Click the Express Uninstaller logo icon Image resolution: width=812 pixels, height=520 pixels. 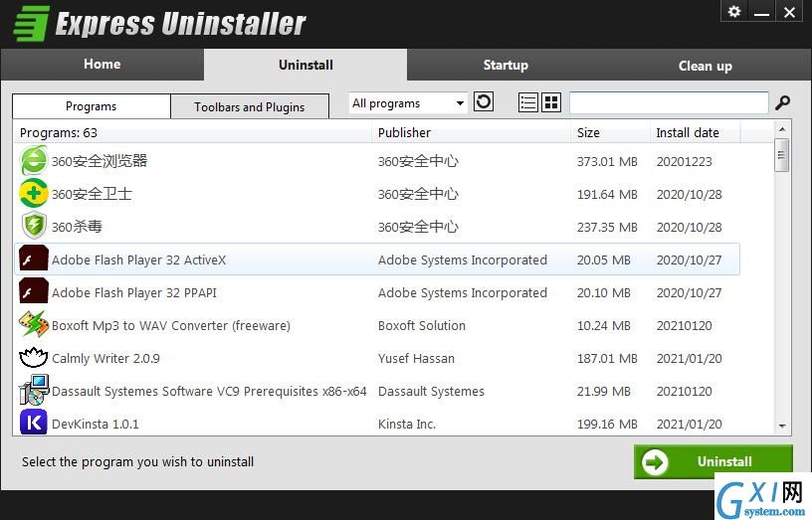click(x=32, y=23)
